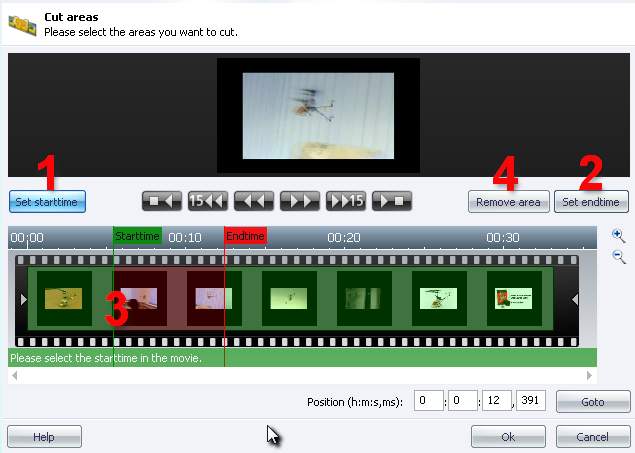635x453 pixels.
Task: Click the 00:30 mark on the ruler
Action: click(503, 237)
